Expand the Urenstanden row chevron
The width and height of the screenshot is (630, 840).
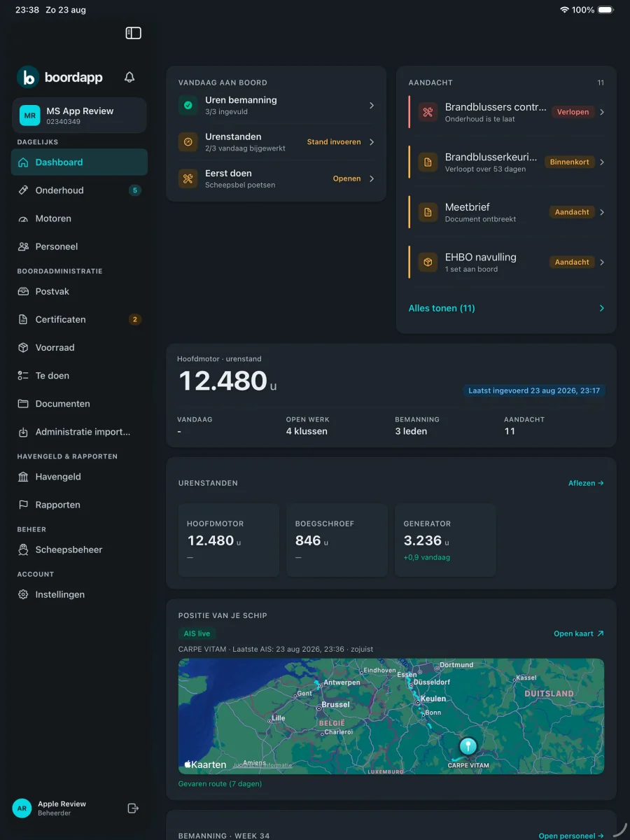pyautogui.click(x=372, y=142)
